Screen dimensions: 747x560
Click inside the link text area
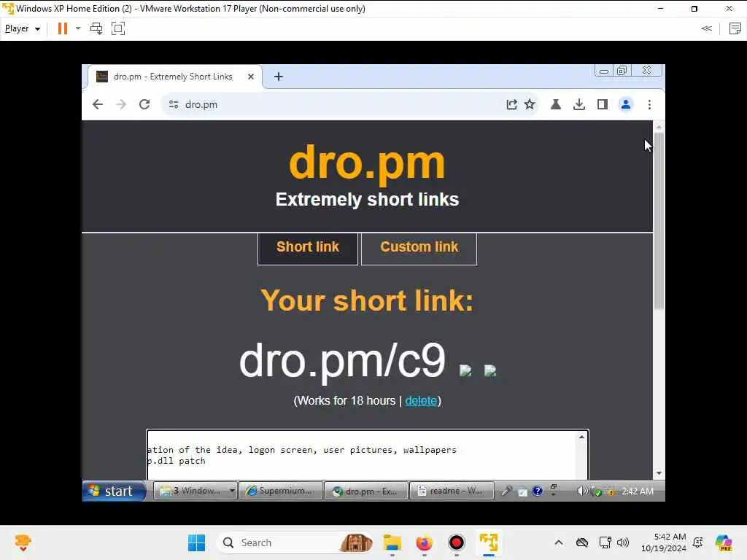(362, 455)
